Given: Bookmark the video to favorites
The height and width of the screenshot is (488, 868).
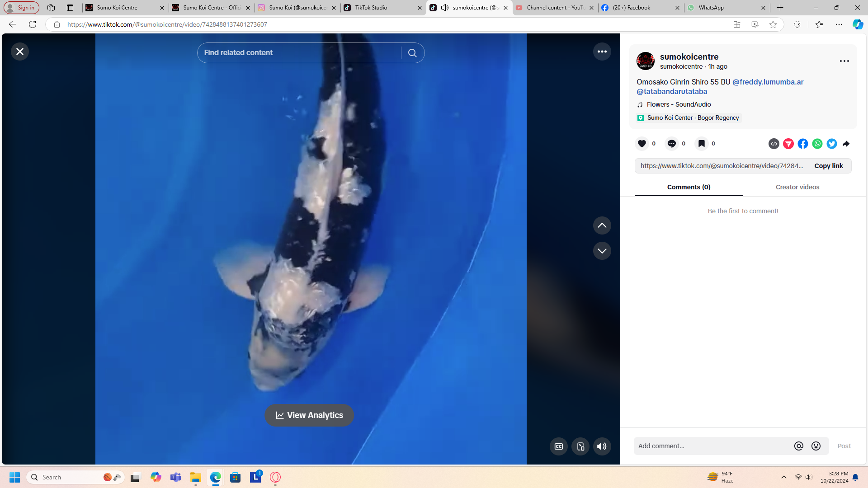Looking at the screenshot, I should click(x=701, y=144).
